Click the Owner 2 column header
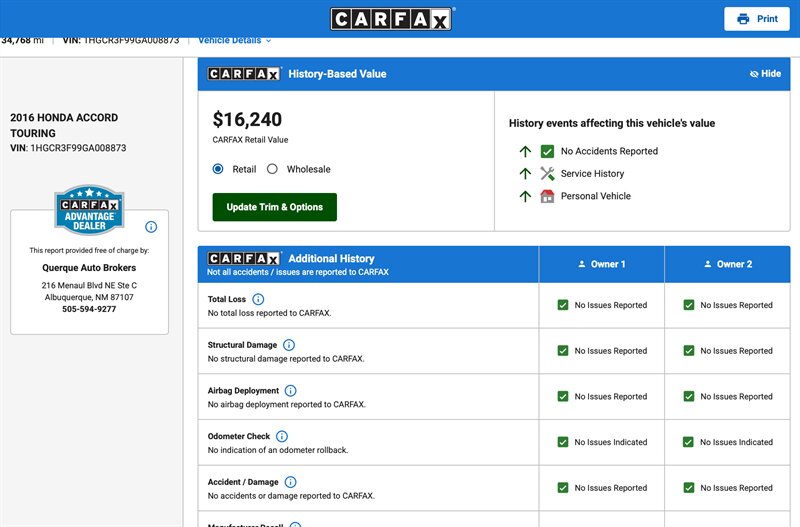This screenshot has height=527, width=800. pyautogui.click(x=728, y=264)
